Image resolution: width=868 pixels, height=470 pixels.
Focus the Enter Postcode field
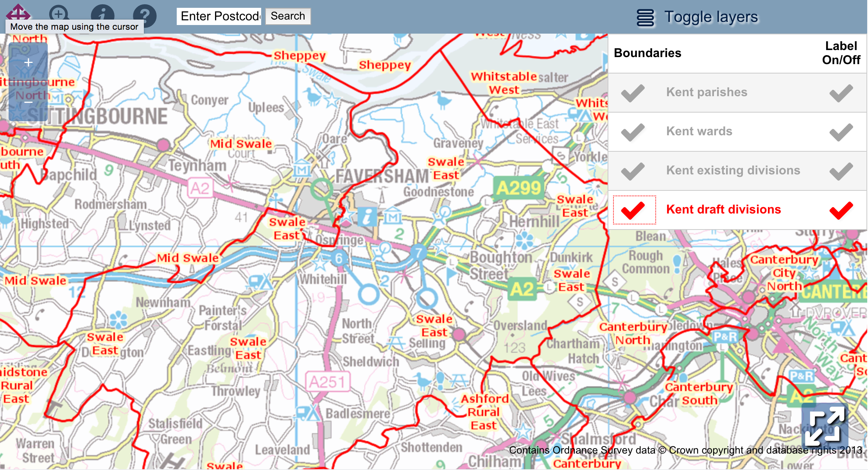coord(219,16)
